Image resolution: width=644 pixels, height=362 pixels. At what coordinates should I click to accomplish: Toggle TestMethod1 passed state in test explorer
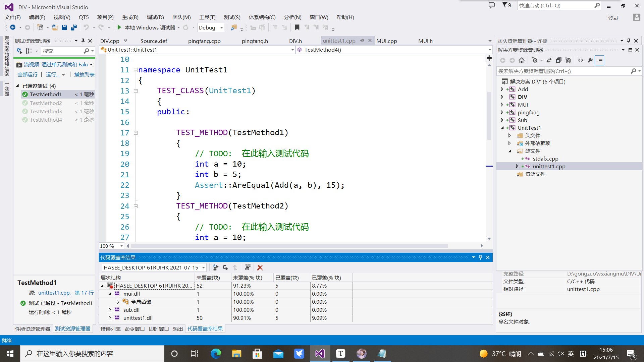click(x=46, y=94)
